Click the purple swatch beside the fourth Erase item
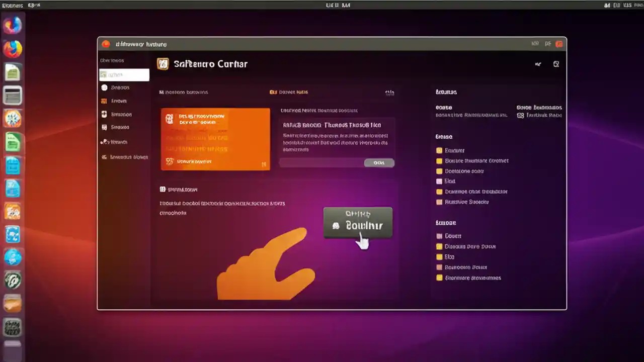Screen dimensions: 644x362 439,181
